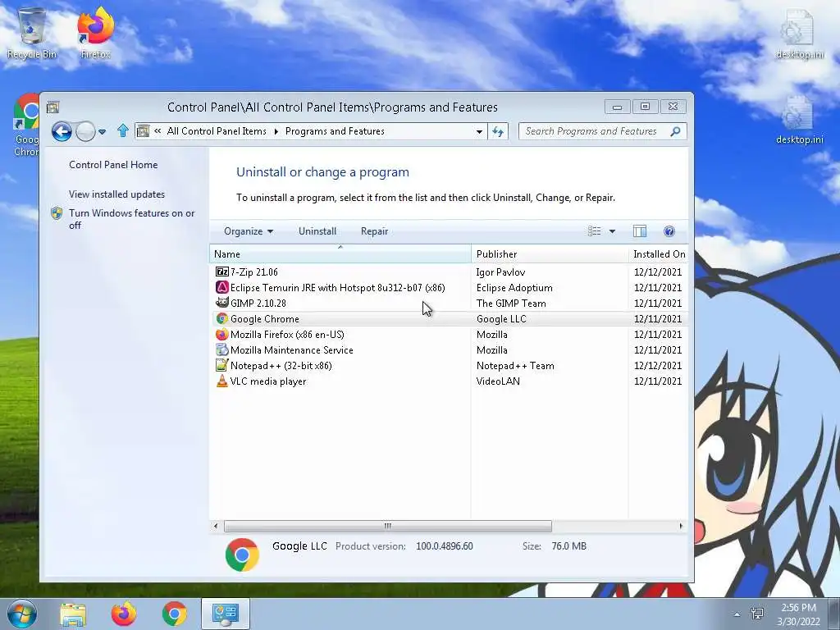The width and height of the screenshot is (840, 630).
Task: Click the Igor Pavlov publisher cell
Action: [x=501, y=272]
